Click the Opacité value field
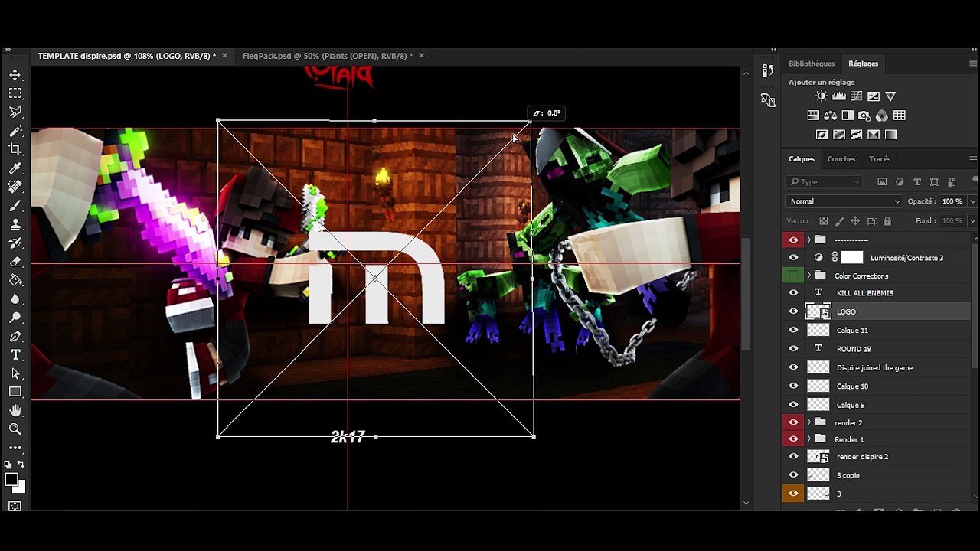Screen dimensions: 980x551 click(x=952, y=201)
